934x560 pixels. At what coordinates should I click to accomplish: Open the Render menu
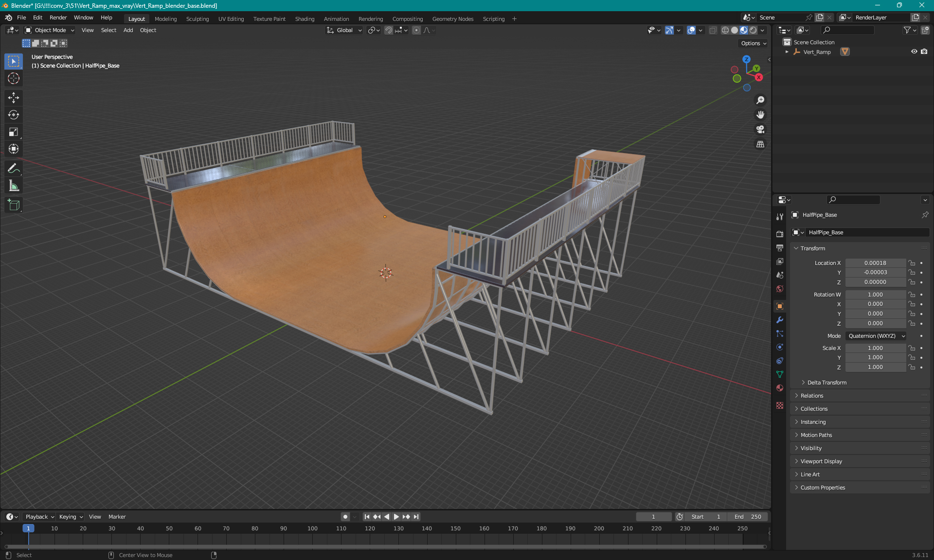[x=58, y=17]
